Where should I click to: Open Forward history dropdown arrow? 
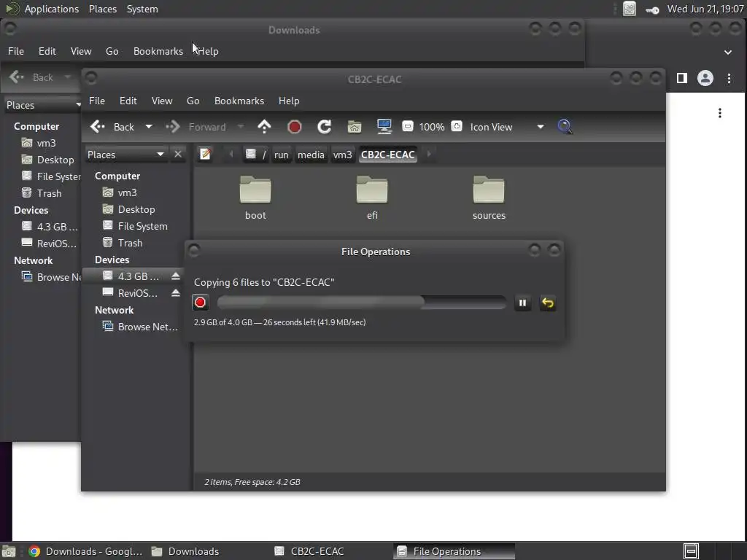[241, 127]
